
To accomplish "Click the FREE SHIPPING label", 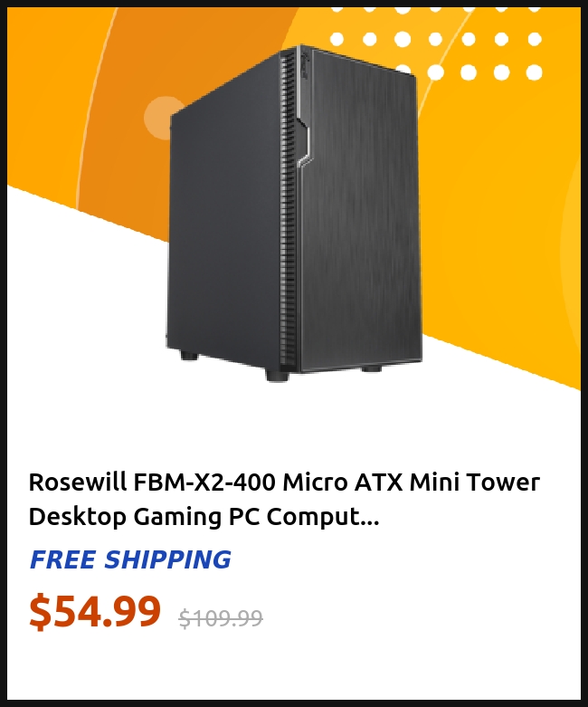I will (x=130, y=559).
